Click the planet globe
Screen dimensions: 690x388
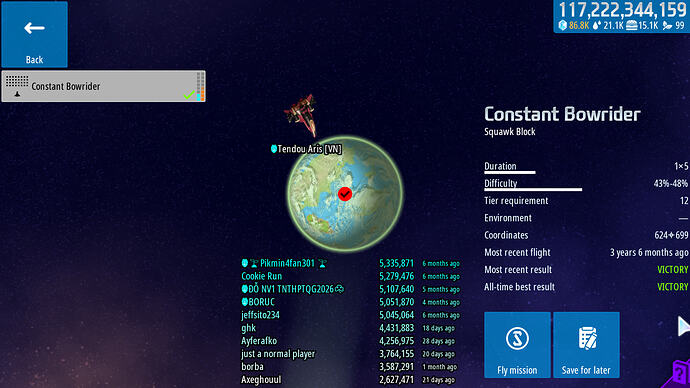(345, 194)
